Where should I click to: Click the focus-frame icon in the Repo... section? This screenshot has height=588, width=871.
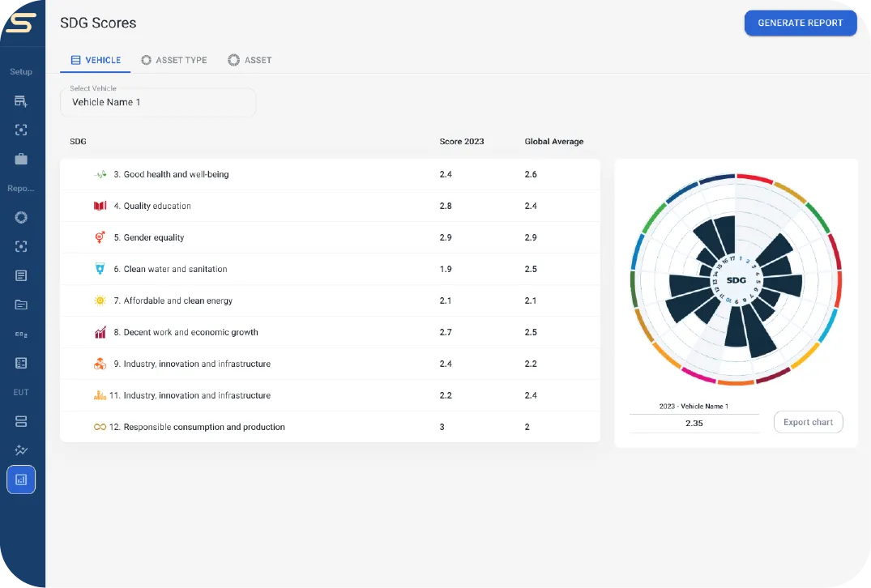tap(21, 246)
